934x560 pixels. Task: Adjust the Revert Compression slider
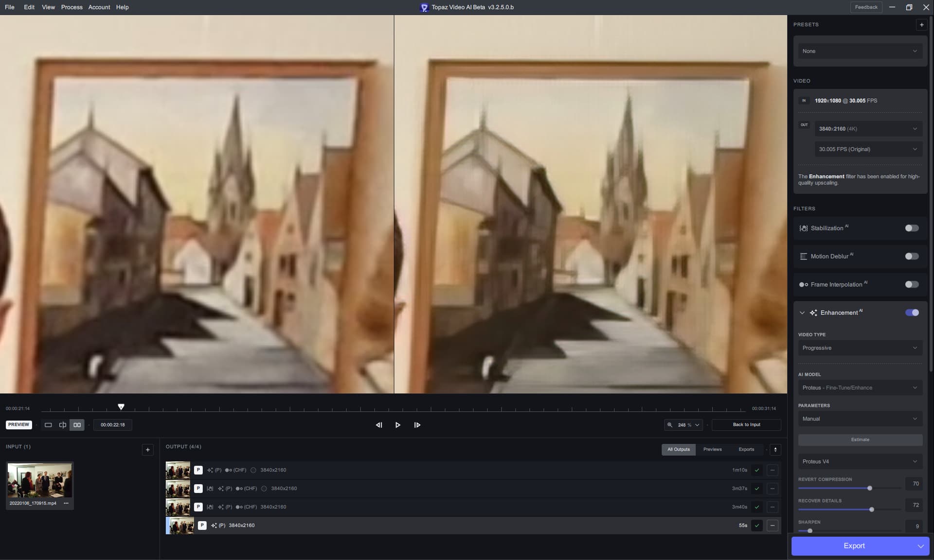pyautogui.click(x=869, y=488)
